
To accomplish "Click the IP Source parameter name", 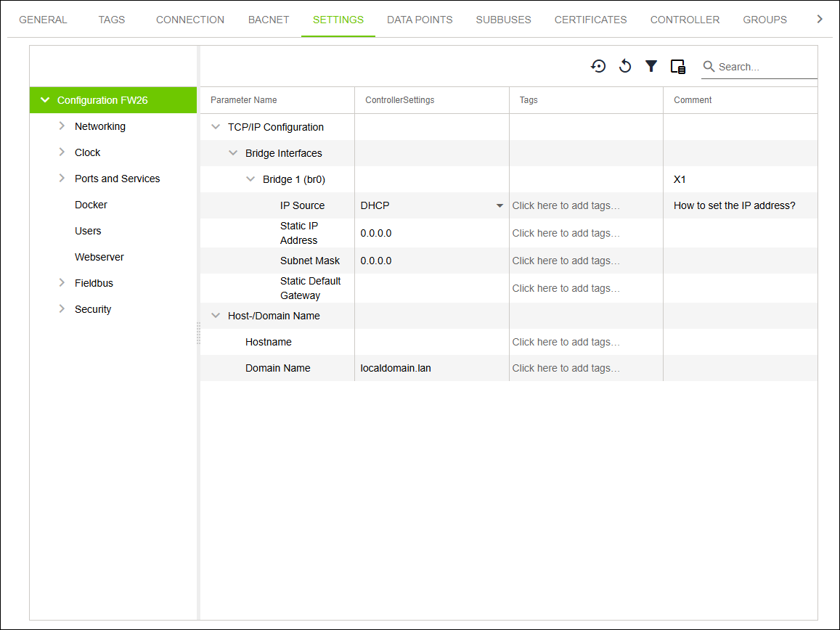I will (x=302, y=205).
